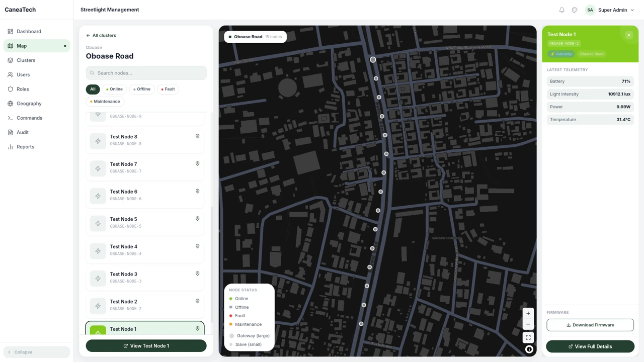This screenshot has height=362, width=644.
Task: Click the Geography globe icon in sidebar
Action: (11, 104)
